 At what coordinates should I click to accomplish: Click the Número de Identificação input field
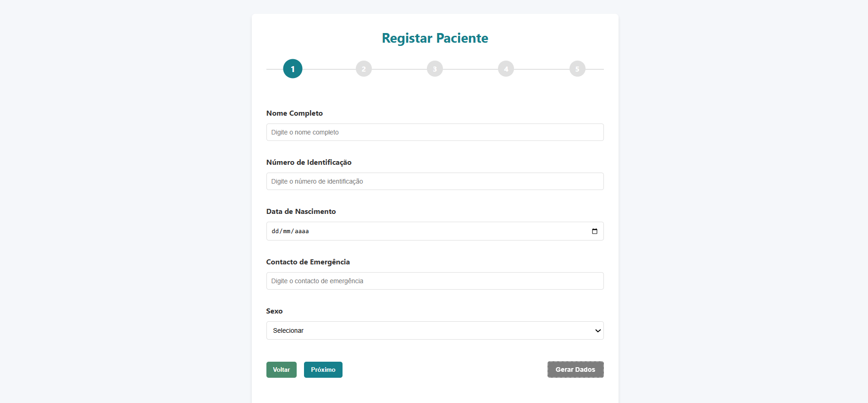pos(435,181)
